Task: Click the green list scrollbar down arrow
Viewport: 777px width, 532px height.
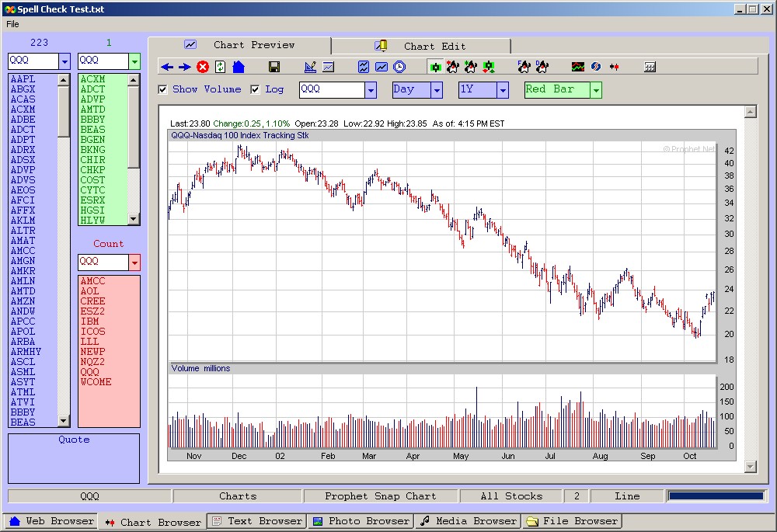Action: tap(134, 218)
